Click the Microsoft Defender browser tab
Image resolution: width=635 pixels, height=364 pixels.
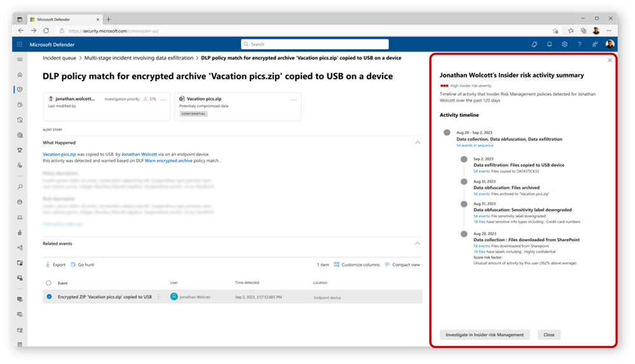tap(65, 20)
